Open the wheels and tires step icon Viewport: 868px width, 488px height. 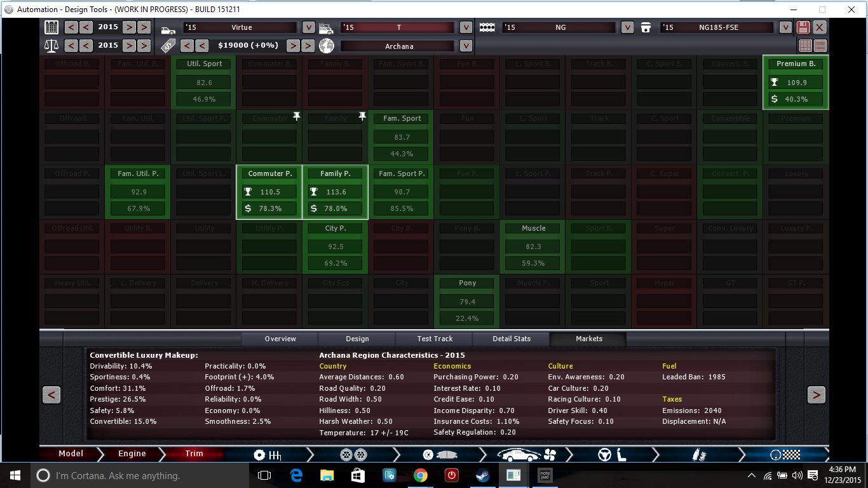[354, 455]
